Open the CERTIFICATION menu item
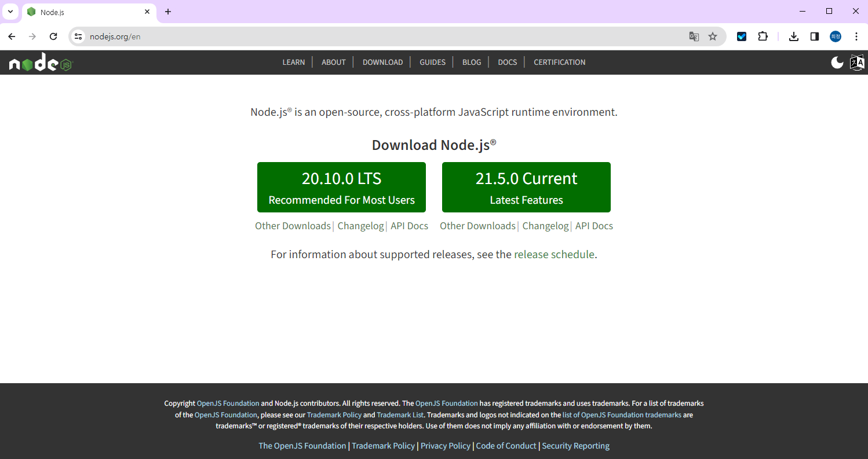This screenshot has height=459, width=868. [560, 62]
